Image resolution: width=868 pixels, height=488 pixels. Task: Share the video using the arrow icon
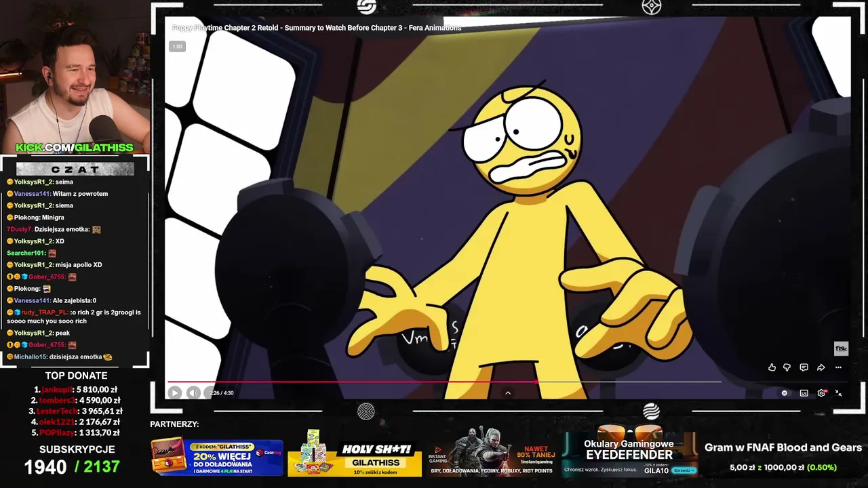pos(821,367)
